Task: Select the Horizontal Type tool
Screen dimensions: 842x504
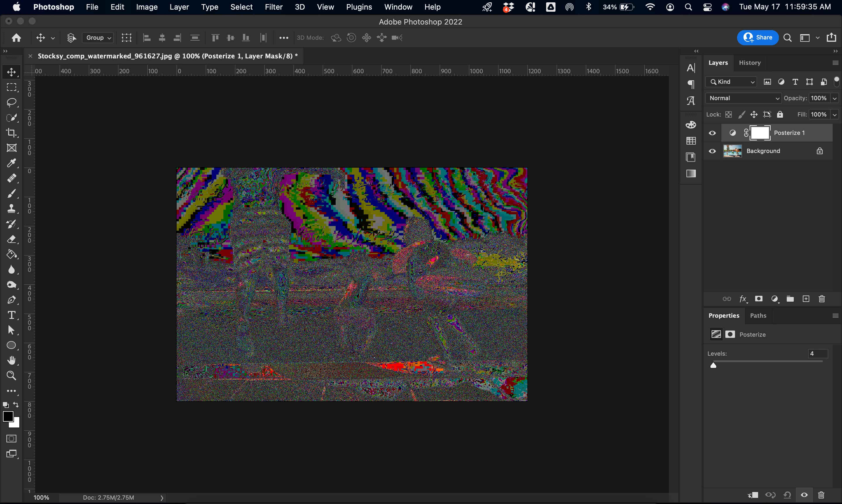Action: pyautogui.click(x=11, y=315)
